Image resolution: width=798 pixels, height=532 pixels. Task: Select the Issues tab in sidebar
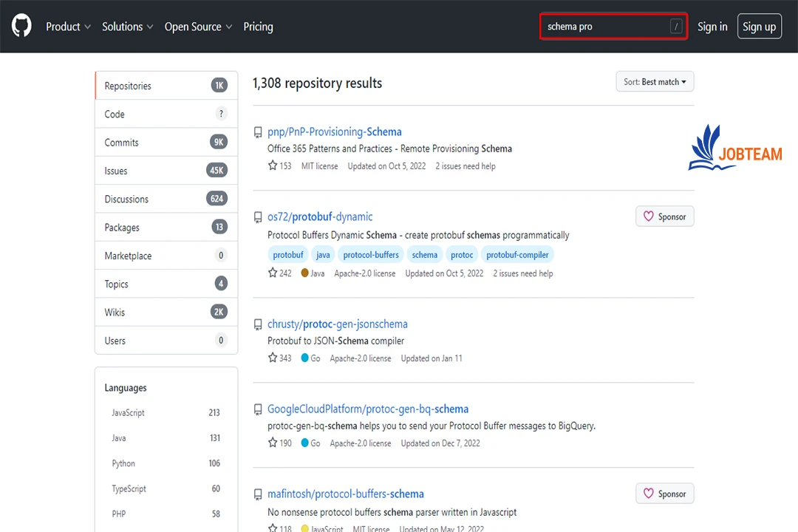point(116,171)
